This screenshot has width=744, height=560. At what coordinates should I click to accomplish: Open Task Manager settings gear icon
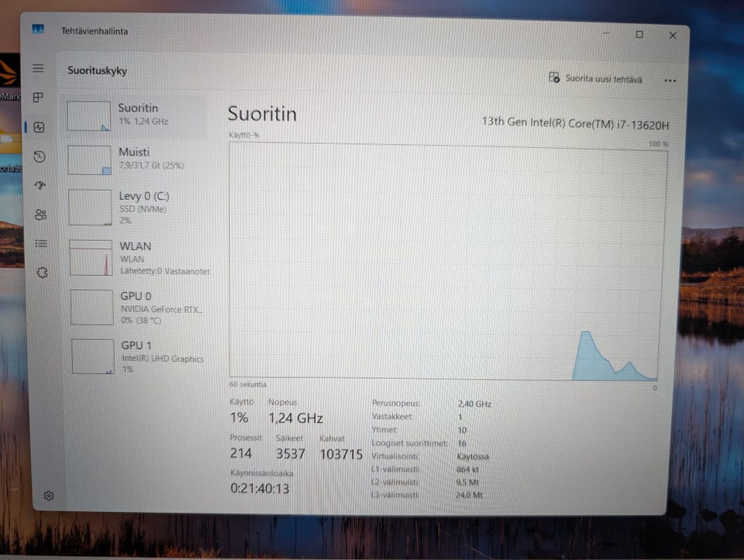tap(48, 496)
